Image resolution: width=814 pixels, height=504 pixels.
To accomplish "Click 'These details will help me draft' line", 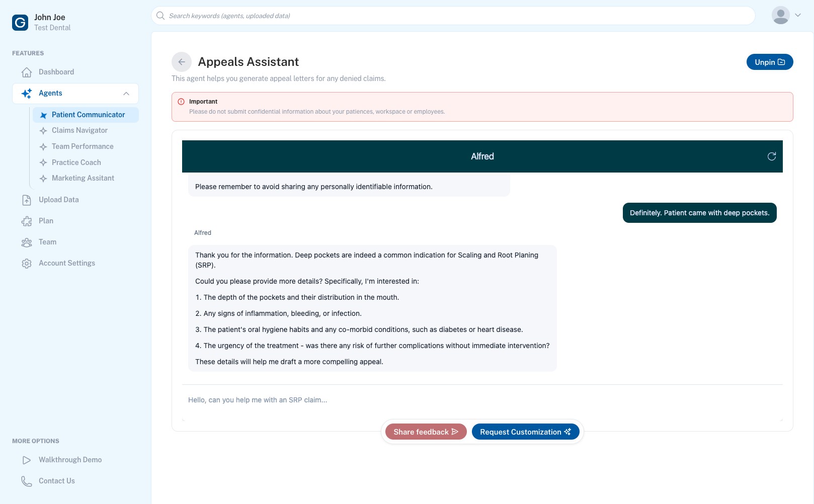I will click(x=289, y=362).
